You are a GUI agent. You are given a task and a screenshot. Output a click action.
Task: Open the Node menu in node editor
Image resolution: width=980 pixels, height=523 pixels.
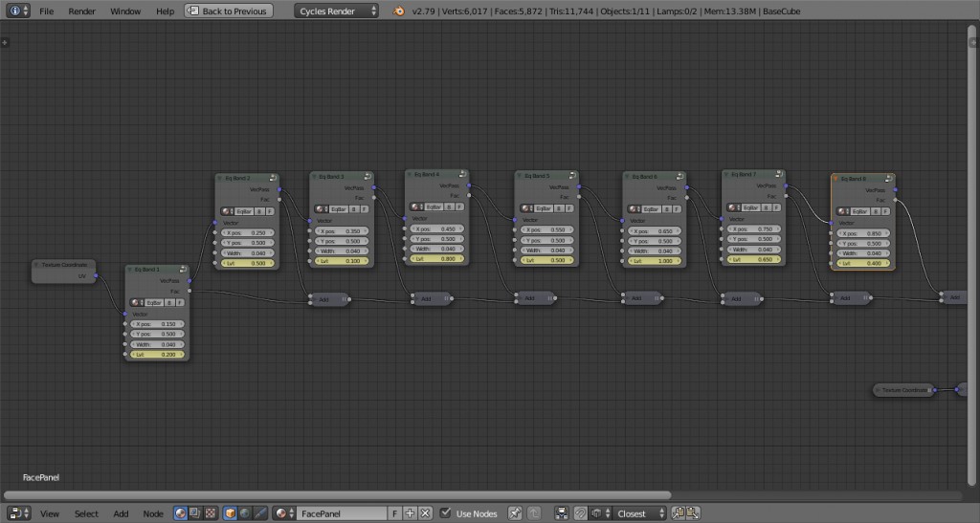coord(152,513)
